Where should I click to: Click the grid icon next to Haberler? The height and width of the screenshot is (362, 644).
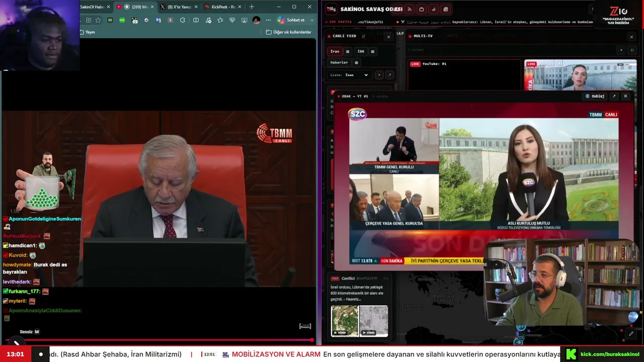(x=356, y=62)
